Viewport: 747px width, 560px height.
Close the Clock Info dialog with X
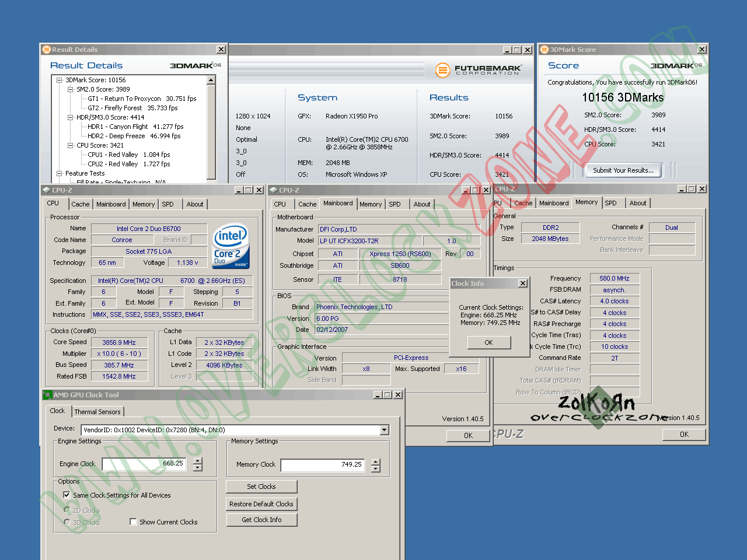(523, 283)
